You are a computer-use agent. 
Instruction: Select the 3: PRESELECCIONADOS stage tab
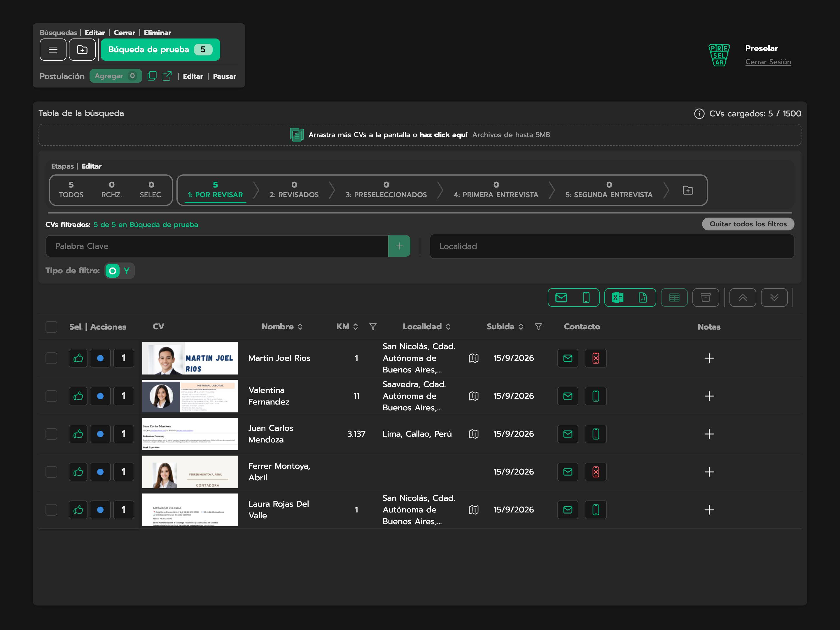[x=386, y=190]
